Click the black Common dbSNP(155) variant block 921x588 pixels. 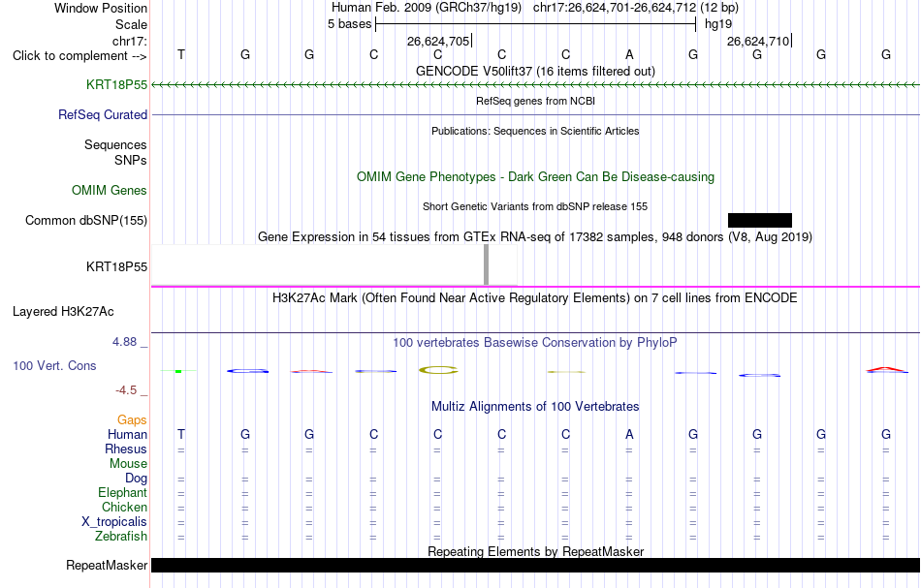pyautogui.click(x=759, y=220)
